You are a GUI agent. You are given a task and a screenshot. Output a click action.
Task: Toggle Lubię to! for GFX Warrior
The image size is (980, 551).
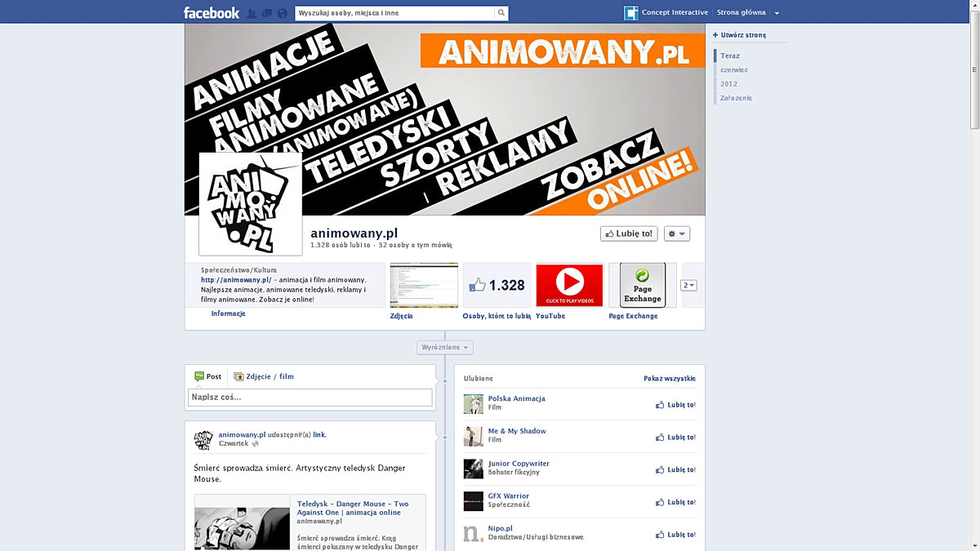coord(675,502)
